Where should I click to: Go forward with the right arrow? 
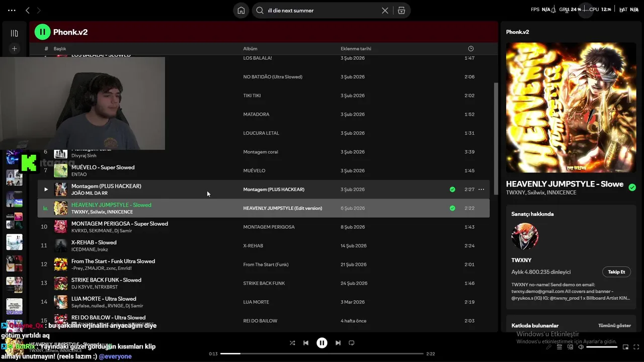[x=39, y=10]
